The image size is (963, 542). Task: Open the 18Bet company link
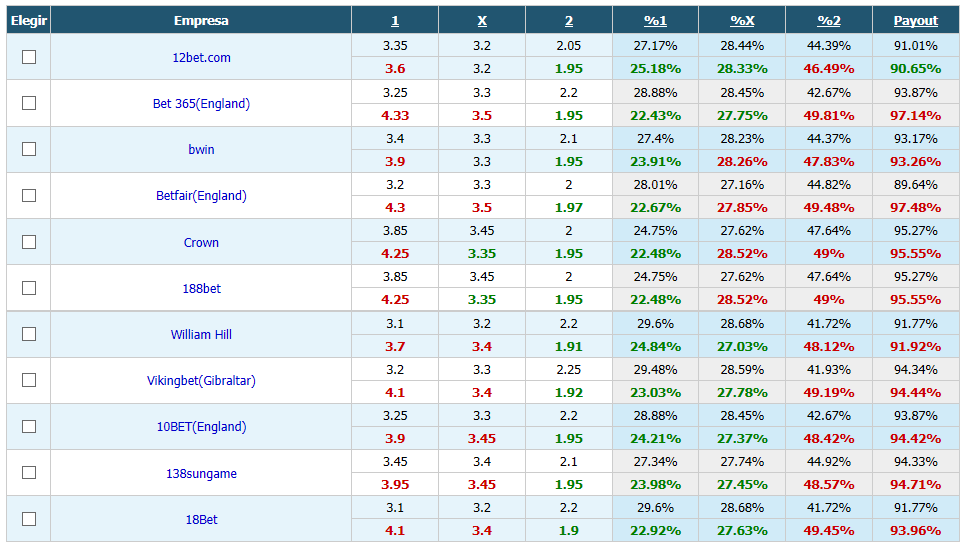click(201, 519)
